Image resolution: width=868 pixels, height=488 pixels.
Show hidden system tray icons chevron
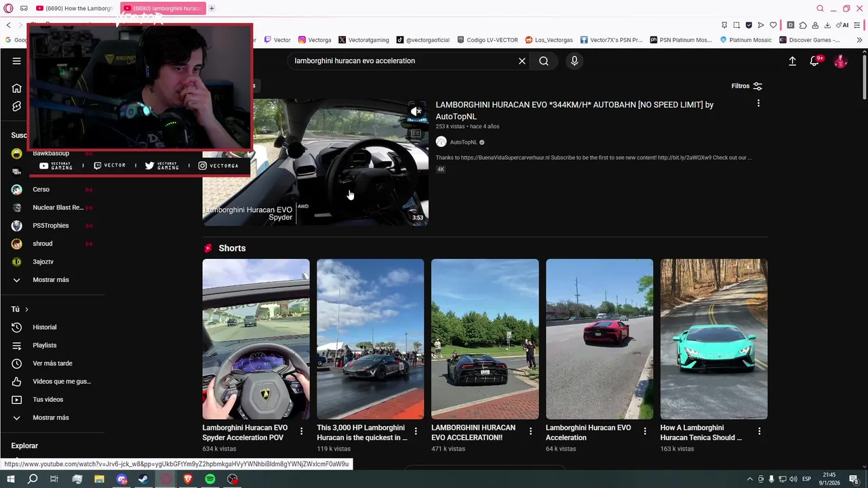pyautogui.click(x=749, y=479)
